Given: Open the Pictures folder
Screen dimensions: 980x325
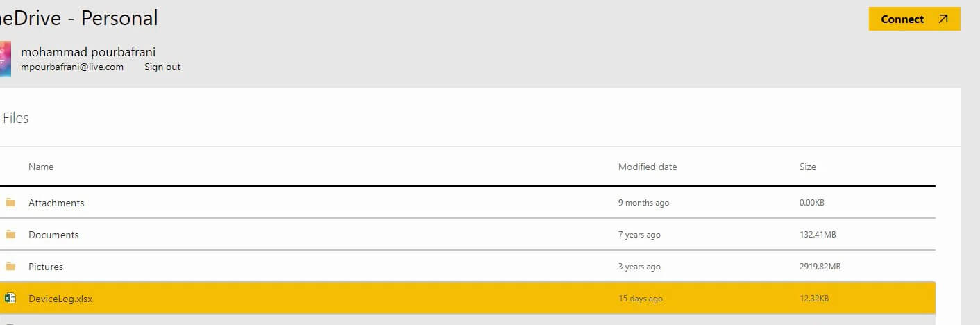Looking at the screenshot, I should click(x=46, y=267).
